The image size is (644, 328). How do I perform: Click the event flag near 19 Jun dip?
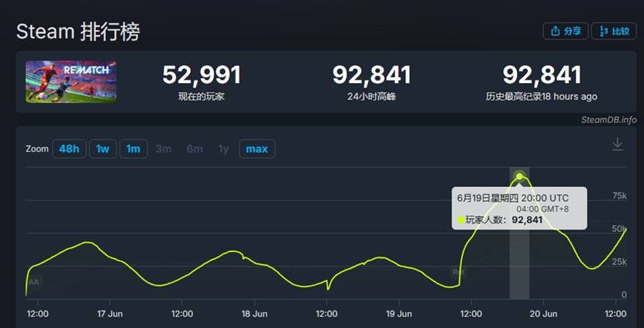click(458, 272)
